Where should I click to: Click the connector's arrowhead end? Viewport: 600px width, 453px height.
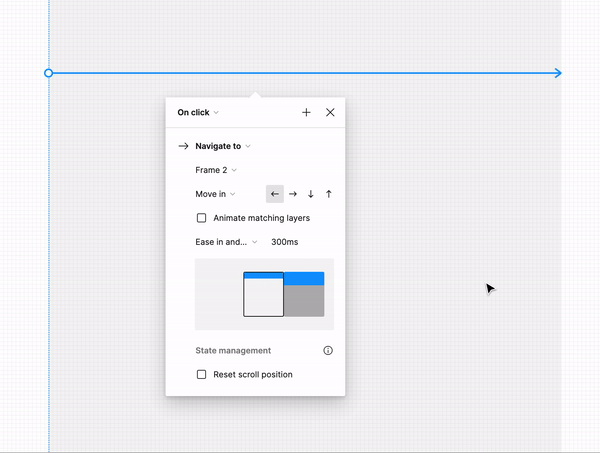pos(557,73)
